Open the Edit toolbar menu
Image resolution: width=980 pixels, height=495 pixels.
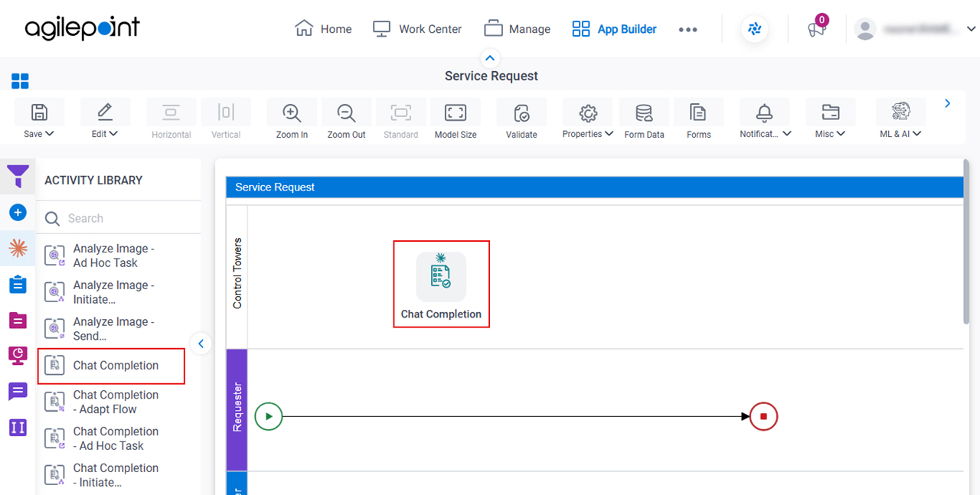click(105, 120)
